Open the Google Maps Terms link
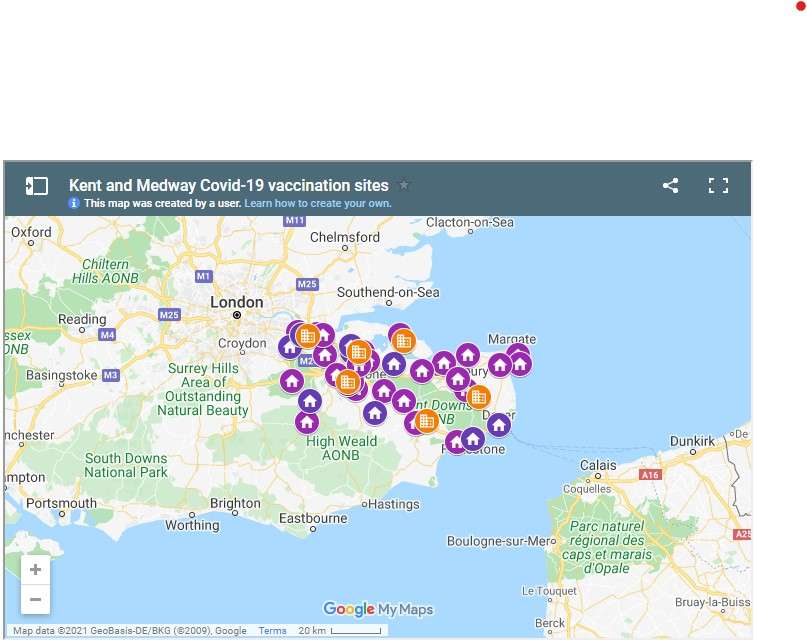The image size is (807, 640). point(272,630)
